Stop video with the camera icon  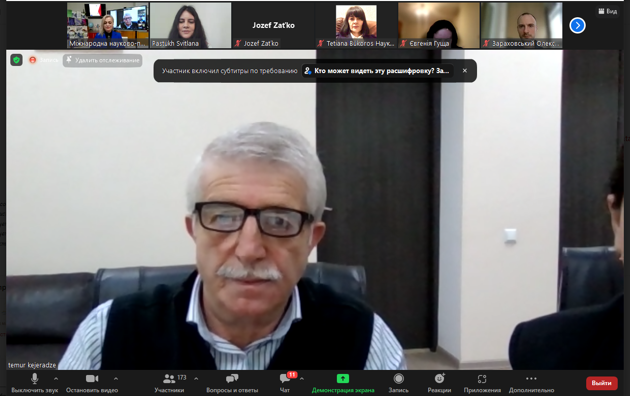click(x=92, y=379)
